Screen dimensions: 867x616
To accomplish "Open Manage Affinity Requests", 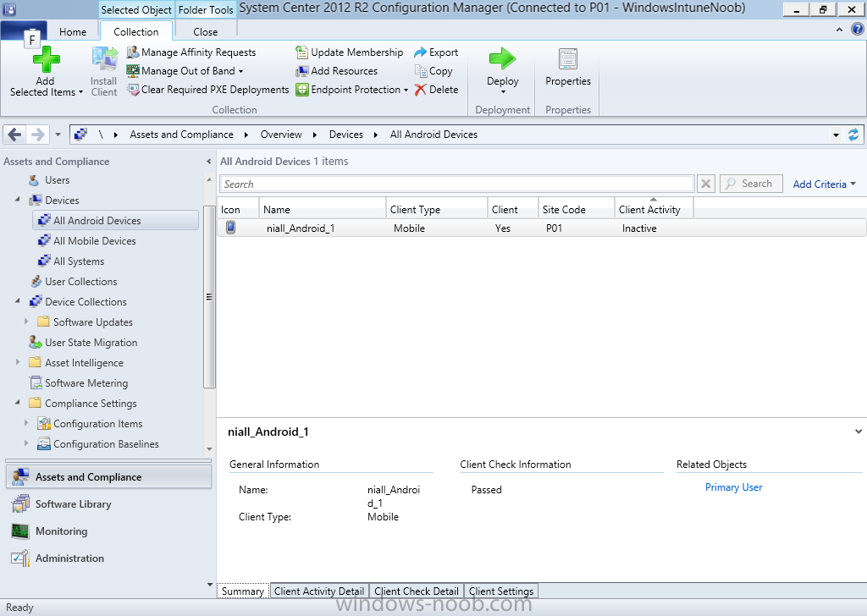I will click(191, 52).
